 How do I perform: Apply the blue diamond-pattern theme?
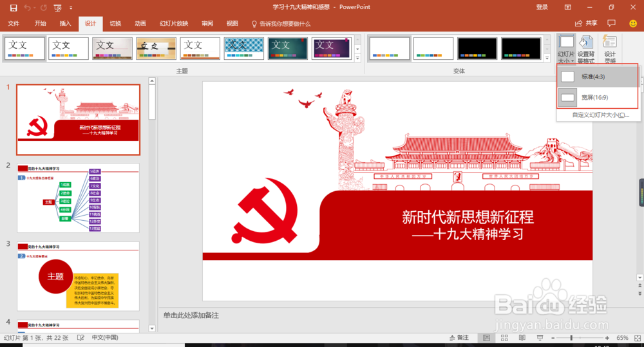coord(244,48)
